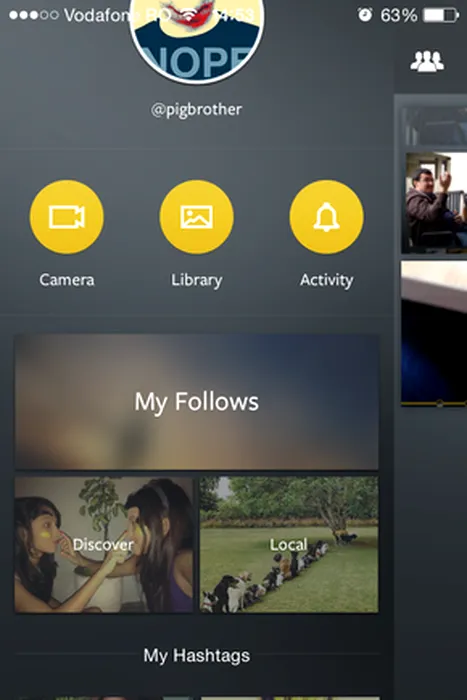
Task: Open video thumbnail of man clapping
Action: pyautogui.click(x=434, y=203)
